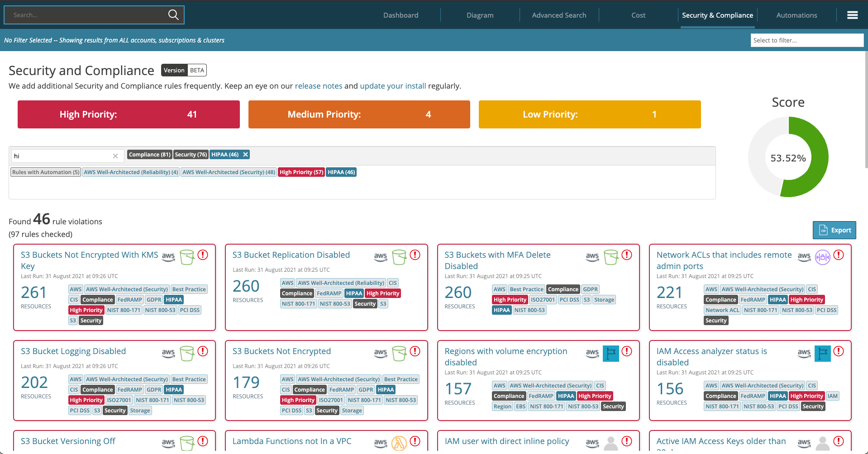Click the Export button

[835, 230]
